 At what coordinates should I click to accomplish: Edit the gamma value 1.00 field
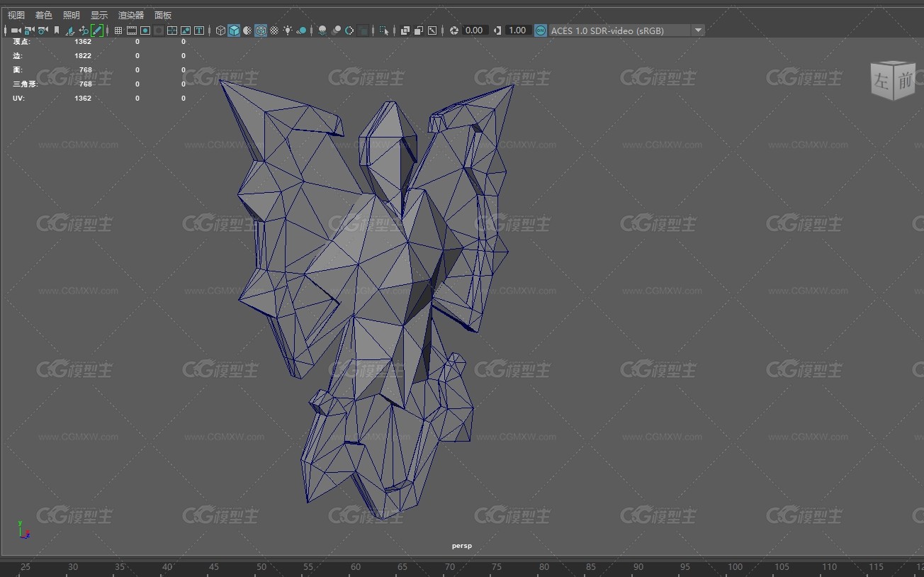[x=518, y=30]
